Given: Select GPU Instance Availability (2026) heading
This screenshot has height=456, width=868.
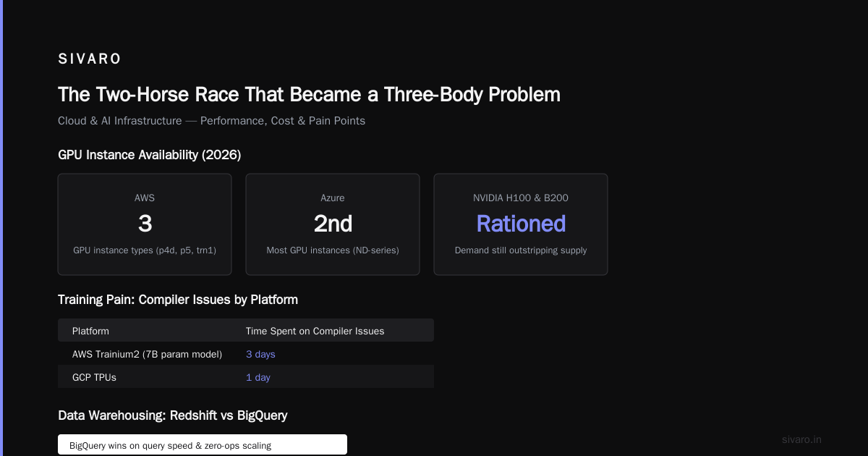Looking at the screenshot, I should pyautogui.click(x=149, y=155).
